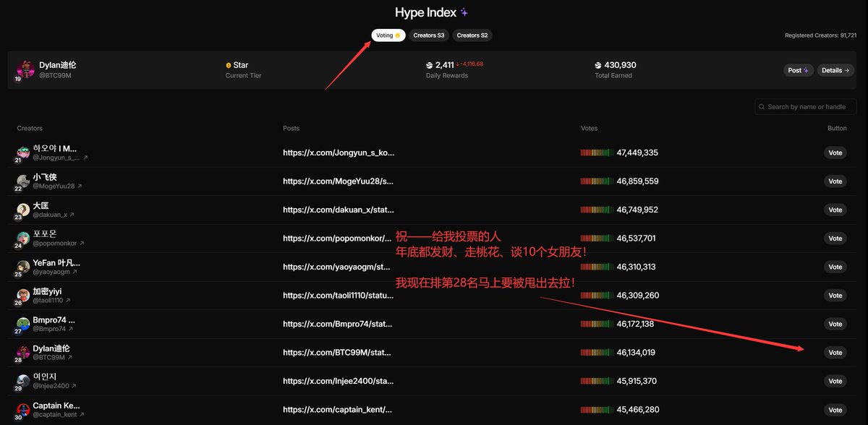Image resolution: width=868 pixels, height=425 pixels.
Task: Click 加密yiyi avatar
Action: [23, 296]
